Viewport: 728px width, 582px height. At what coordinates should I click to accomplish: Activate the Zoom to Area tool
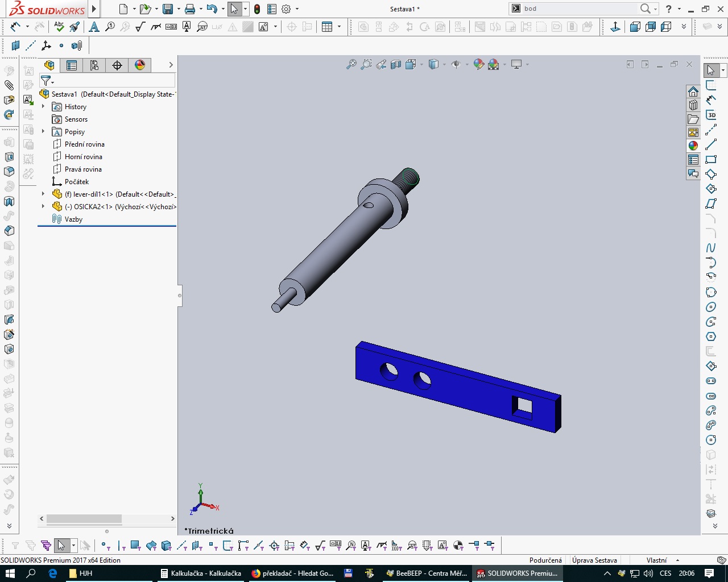[366, 64]
